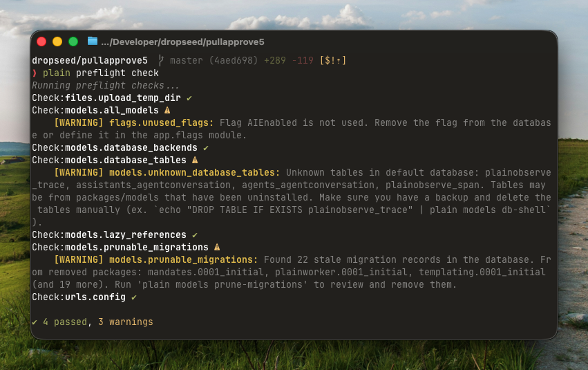Click the warning icon after models.all_models

(167, 110)
